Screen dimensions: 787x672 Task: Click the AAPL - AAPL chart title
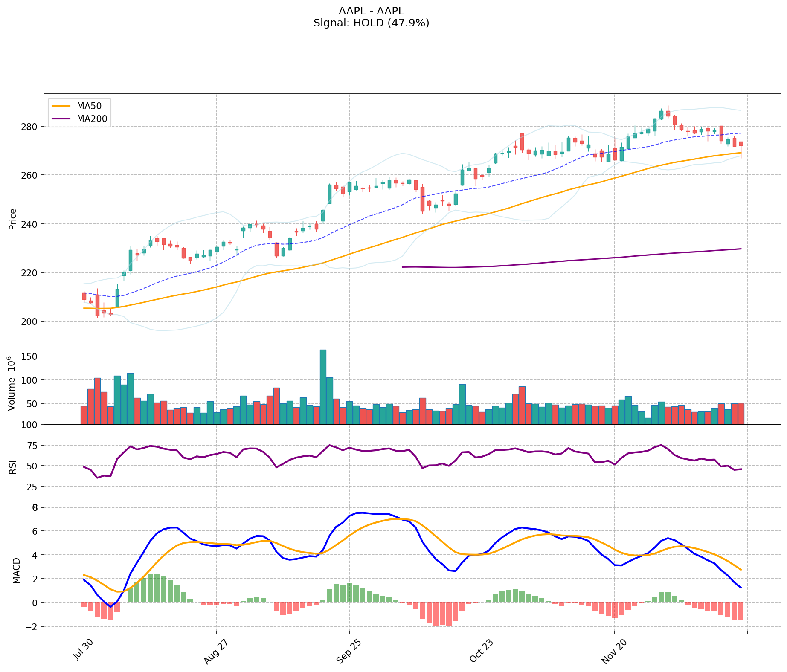tap(371, 11)
